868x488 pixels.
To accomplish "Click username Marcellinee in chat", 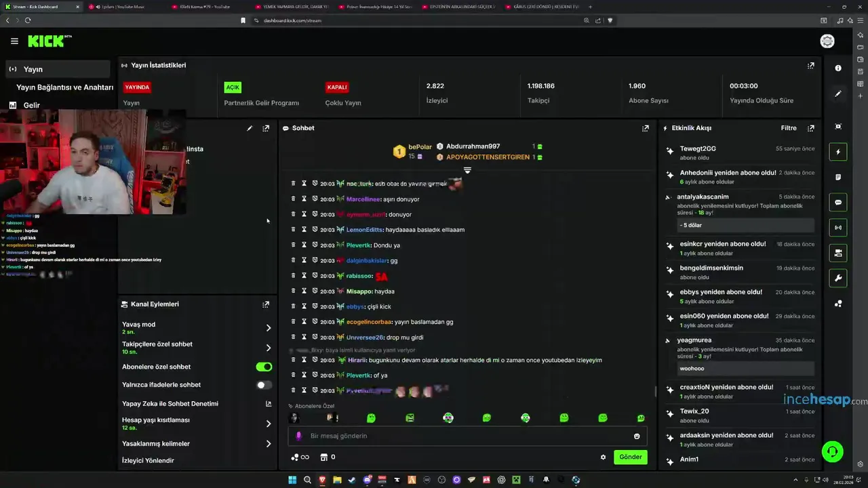I will click(364, 199).
